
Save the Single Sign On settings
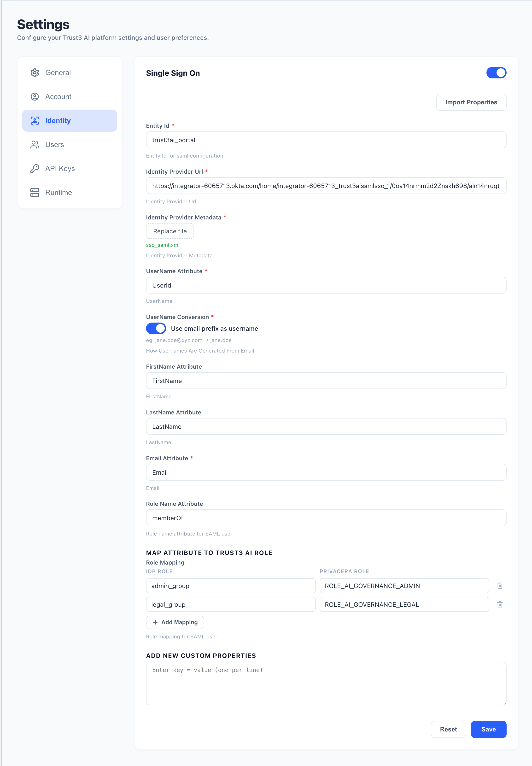tap(488, 730)
